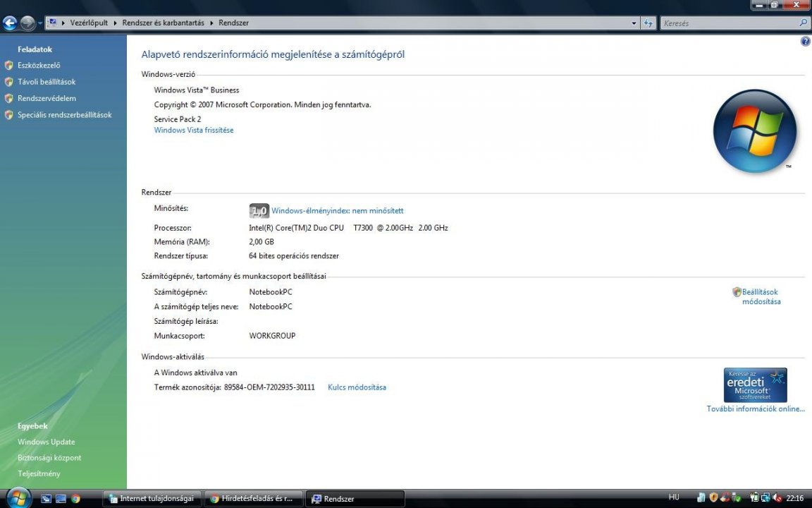Select Rendszer és karbantartás in the breadcrumb
Screen dimensions: 812x508
tap(163, 23)
